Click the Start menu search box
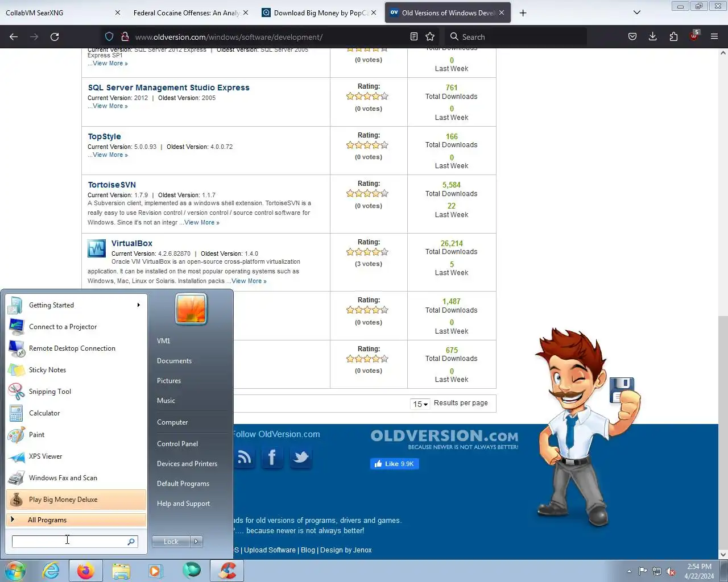 pos(75,542)
